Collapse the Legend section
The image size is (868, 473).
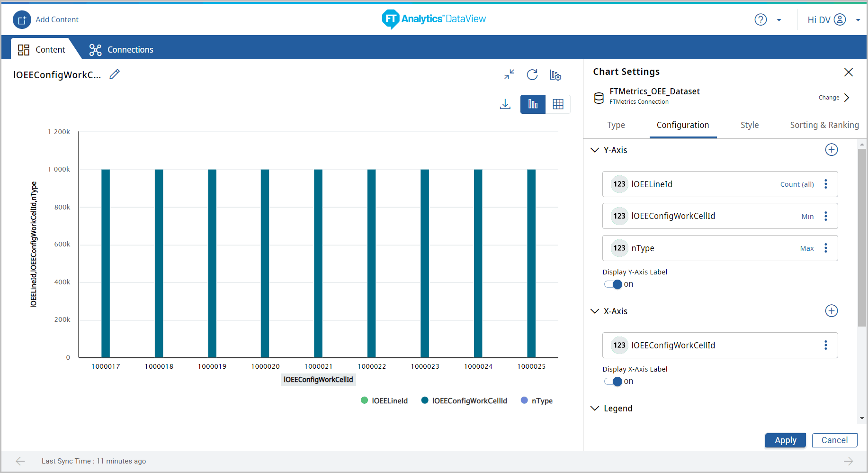point(595,409)
